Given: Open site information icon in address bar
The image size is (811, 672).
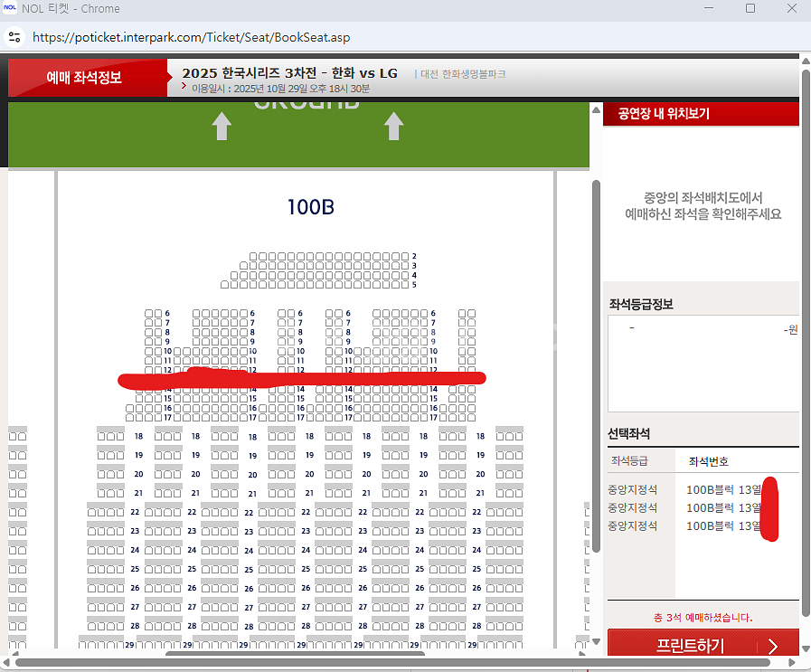Looking at the screenshot, I should coord(14,37).
